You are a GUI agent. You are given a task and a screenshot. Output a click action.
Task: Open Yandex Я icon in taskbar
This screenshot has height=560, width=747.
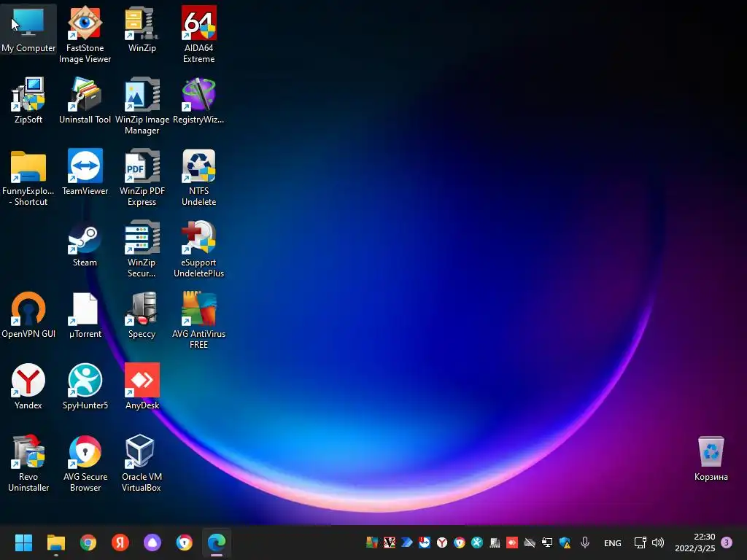[x=120, y=542]
